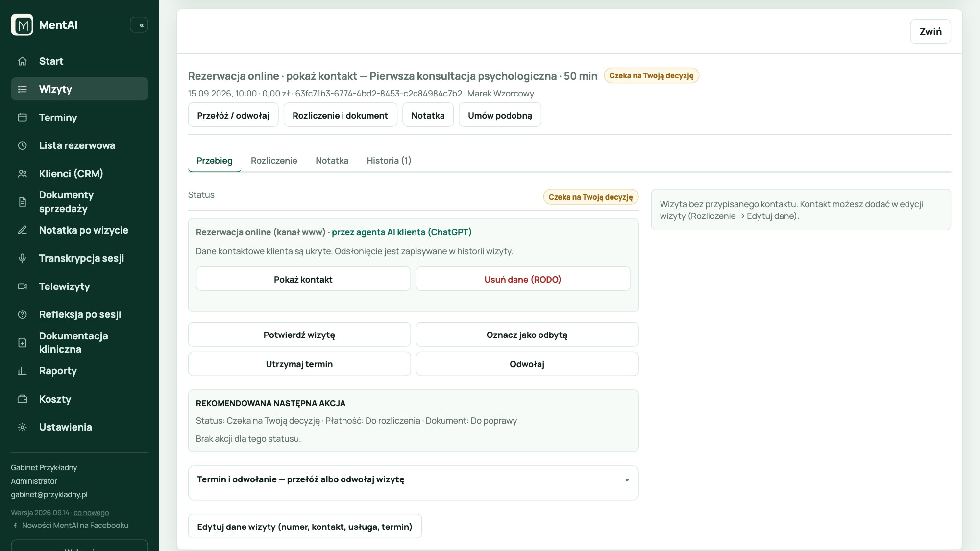Click the Wizyty list icon
The height and width of the screenshot is (551, 980).
[x=23, y=89]
